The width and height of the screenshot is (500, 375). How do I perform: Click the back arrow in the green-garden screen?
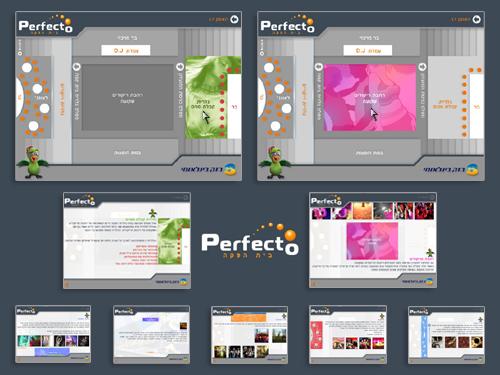(235, 20)
